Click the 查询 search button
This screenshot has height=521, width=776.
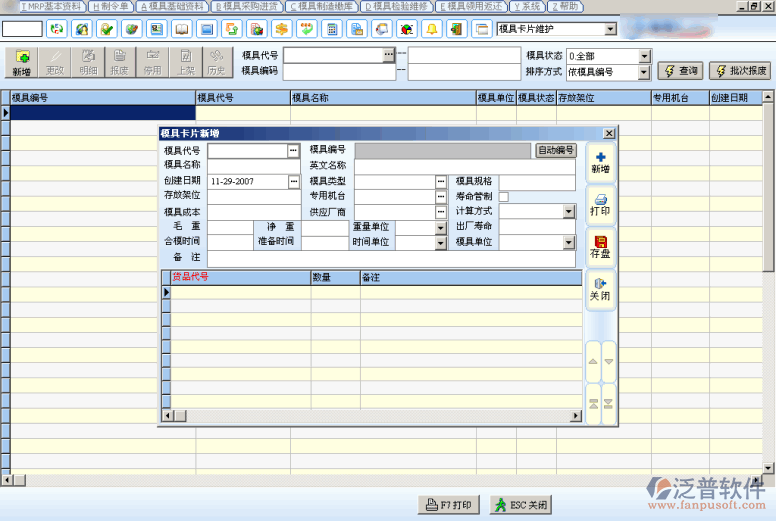coord(681,71)
